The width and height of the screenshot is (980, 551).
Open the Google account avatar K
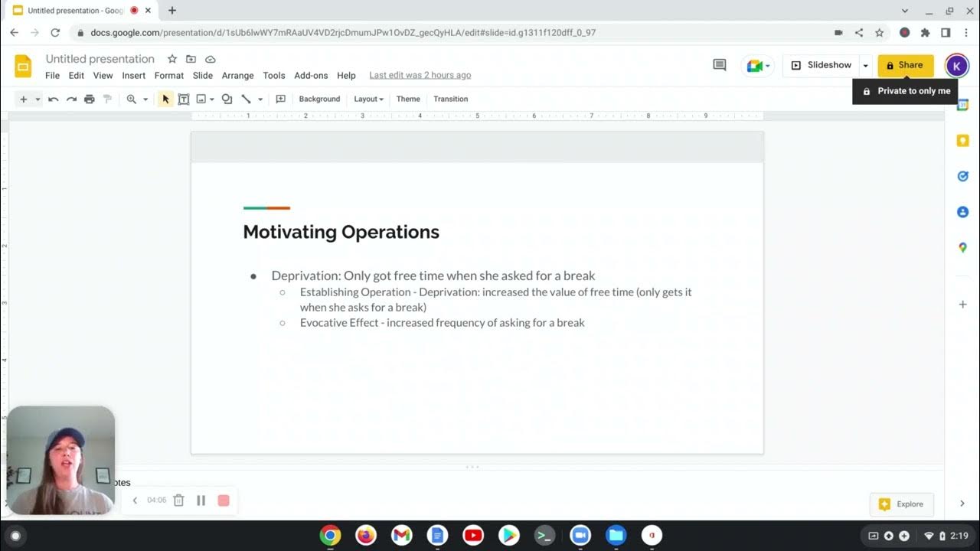coord(956,66)
